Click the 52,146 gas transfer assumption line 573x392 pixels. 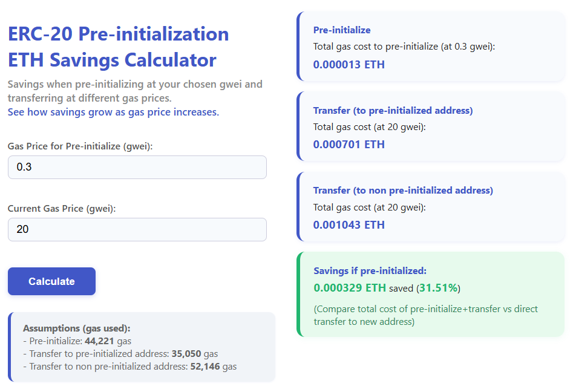pos(133,366)
